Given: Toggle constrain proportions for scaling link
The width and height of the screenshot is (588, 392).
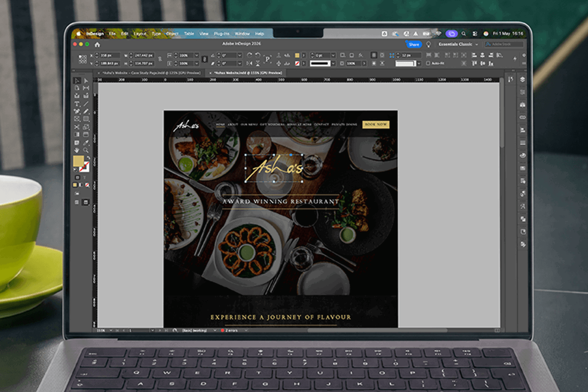Looking at the screenshot, I should click(204, 59).
